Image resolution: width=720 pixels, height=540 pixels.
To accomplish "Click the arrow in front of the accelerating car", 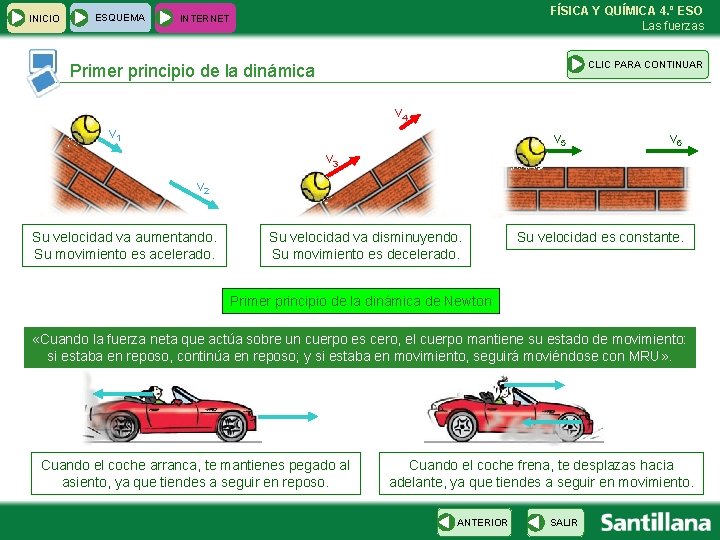I will click(x=287, y=416).
